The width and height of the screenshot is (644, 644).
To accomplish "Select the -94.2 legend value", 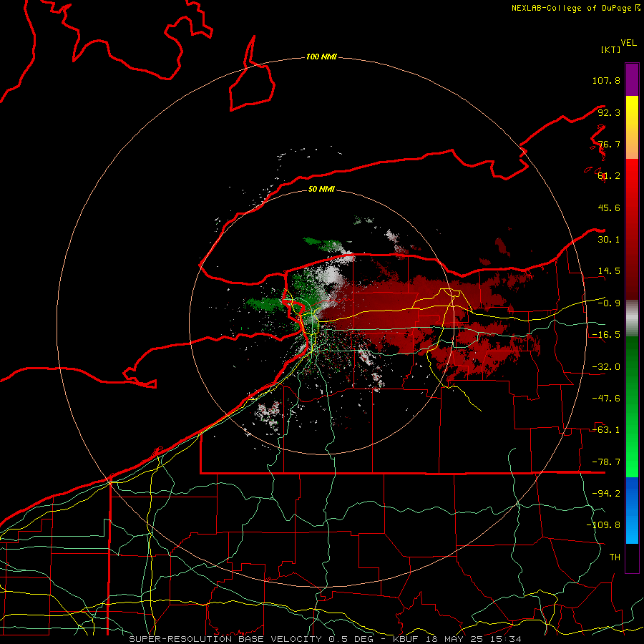I will (x=606, y=494).
